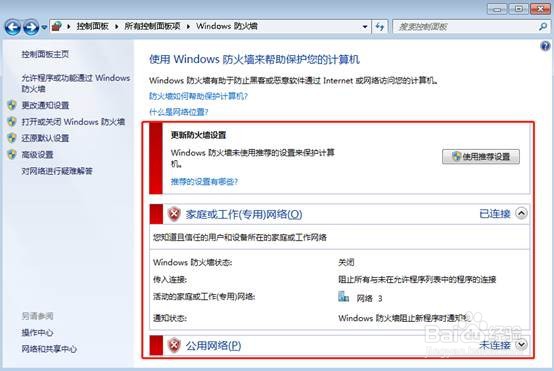The width and height of the screenshot is (554, 371).
Task: Click the magnifier search icon
Action: click(x=543, y=26)
